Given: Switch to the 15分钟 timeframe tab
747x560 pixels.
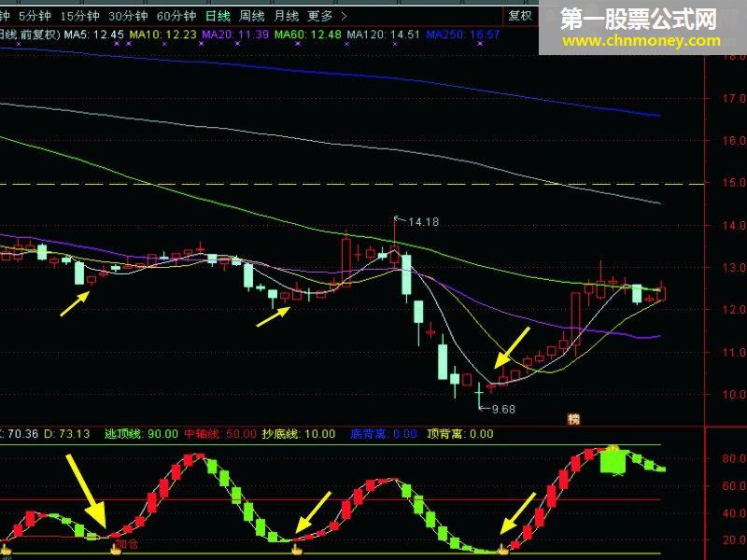Looking at the screenshot, I should [x=79, y=16].
